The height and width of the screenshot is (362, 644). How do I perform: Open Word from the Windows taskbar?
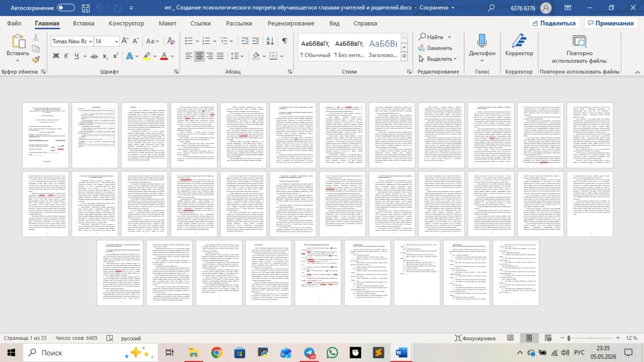(x=401, y=352)
